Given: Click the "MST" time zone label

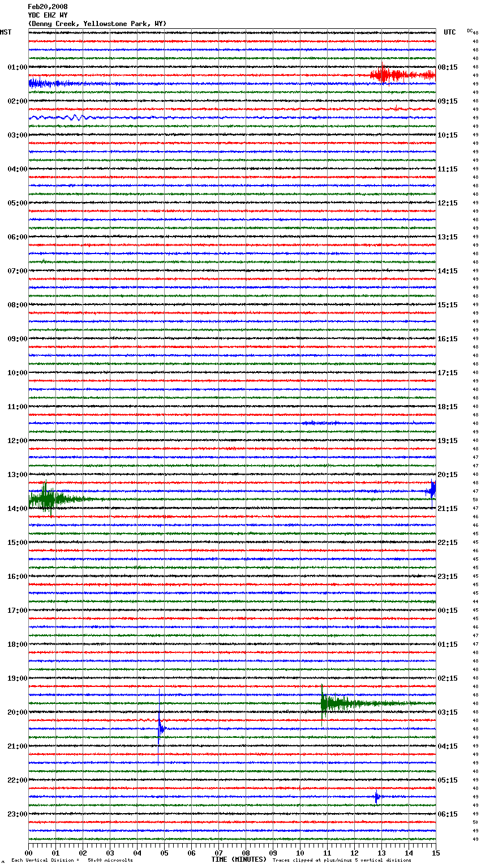Looking at the screenshot, I should pyautogui.click(x=6, y=32).
